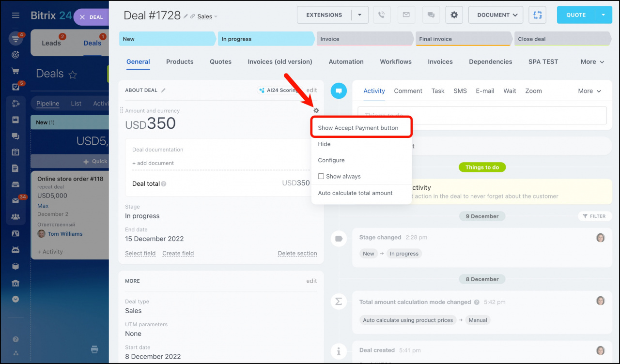This screenshot has height=364, width=620.
Task: Set deal stage to Final invoice
Action: [x=463, y=39]
